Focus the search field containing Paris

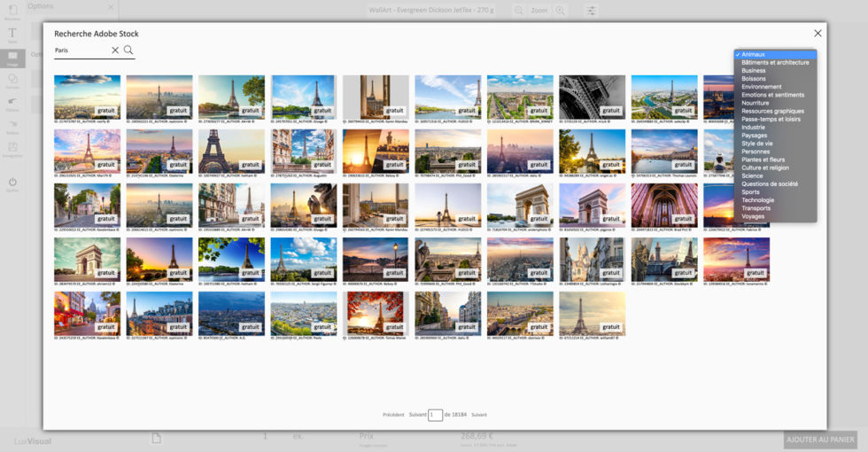coord(81,51)
